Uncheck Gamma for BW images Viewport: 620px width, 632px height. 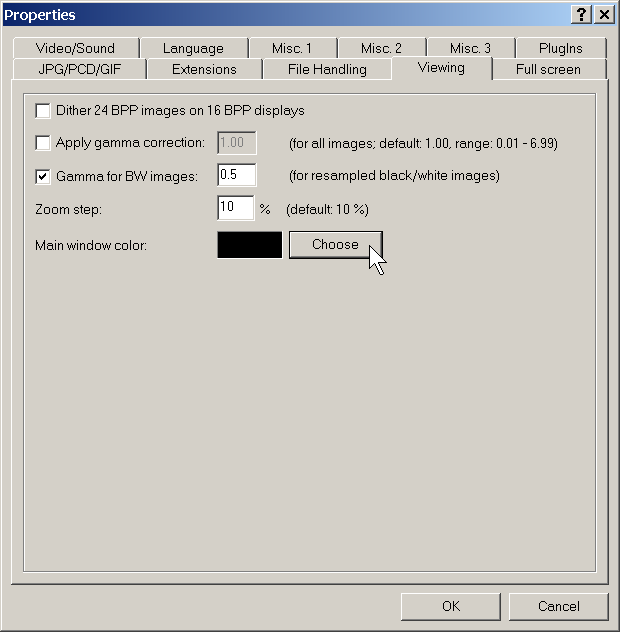43,176
